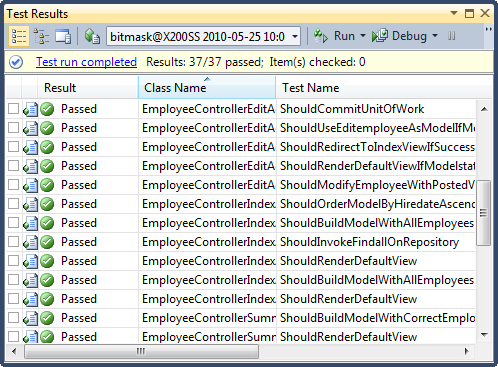Select the ShouldOrderModelByHiredateAscend test name
Viewport: 498px width, 367px height.
378,204
